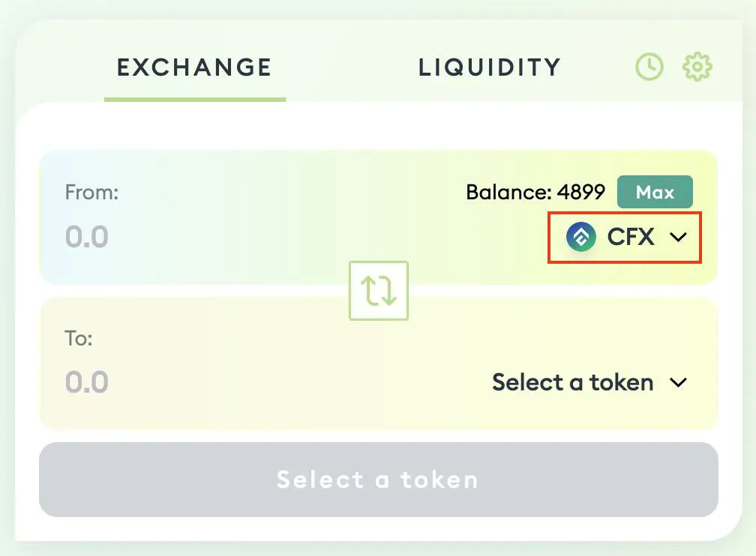Switch to the LIQUIDITY tab

489,67
